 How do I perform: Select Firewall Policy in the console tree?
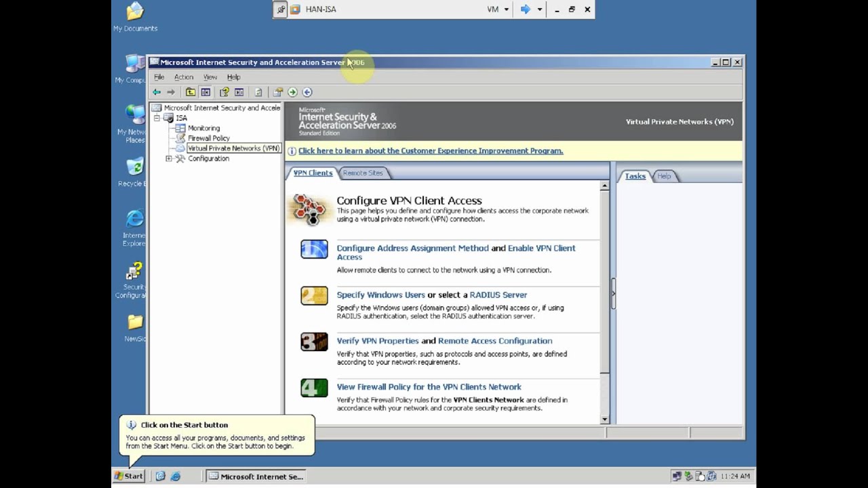pyautogui.click(x=208, y=138)
